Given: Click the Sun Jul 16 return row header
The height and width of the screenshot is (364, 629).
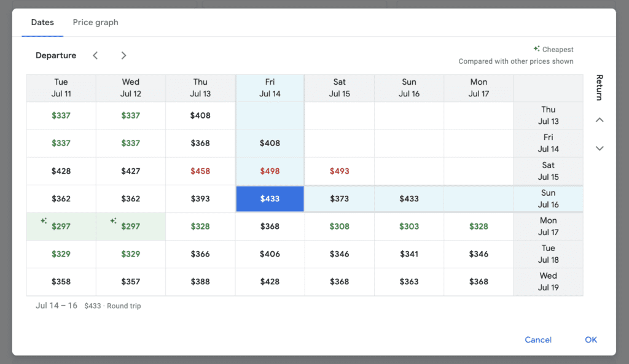Looking at the screenshot, I should point(548,199).
